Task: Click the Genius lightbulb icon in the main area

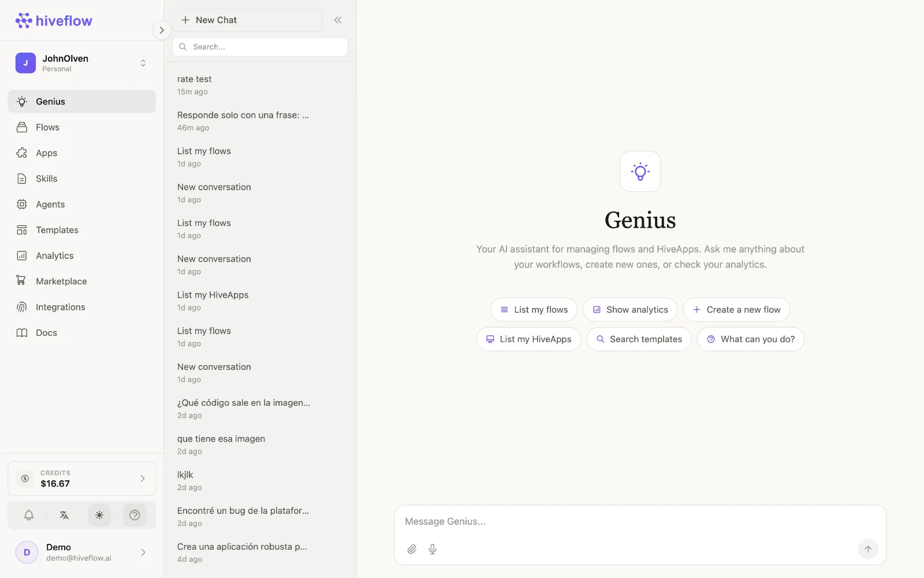Action: pyautogui.click(x=640, y=172)
